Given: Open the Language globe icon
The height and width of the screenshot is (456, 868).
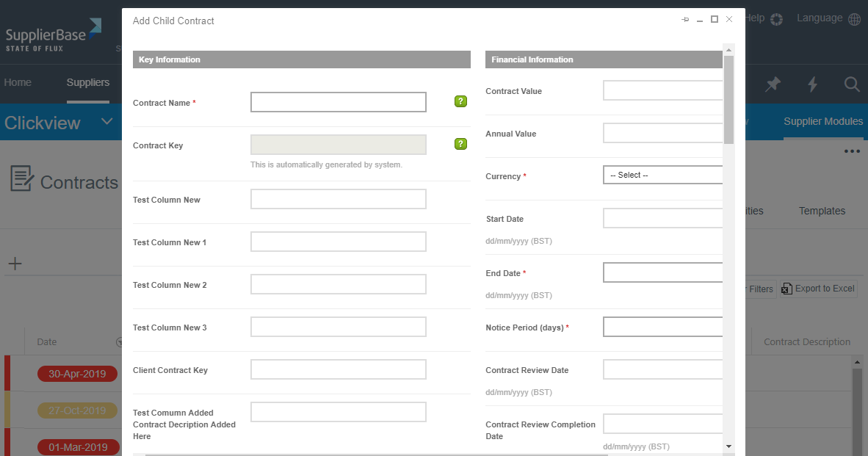Looking at the screenshot, I should pyautogui.click(x=854, y=19).
